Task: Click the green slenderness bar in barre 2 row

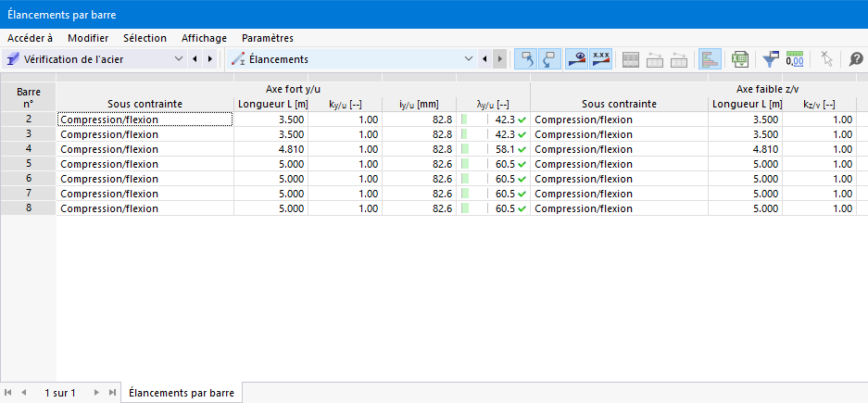Action: pos(464,119)
